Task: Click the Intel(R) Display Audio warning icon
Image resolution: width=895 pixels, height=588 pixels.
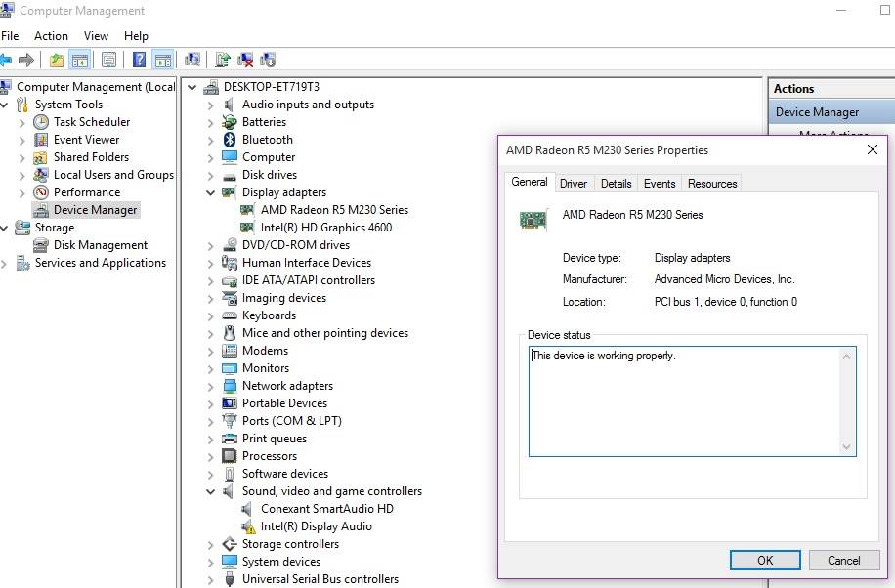Action: (248, 526)
